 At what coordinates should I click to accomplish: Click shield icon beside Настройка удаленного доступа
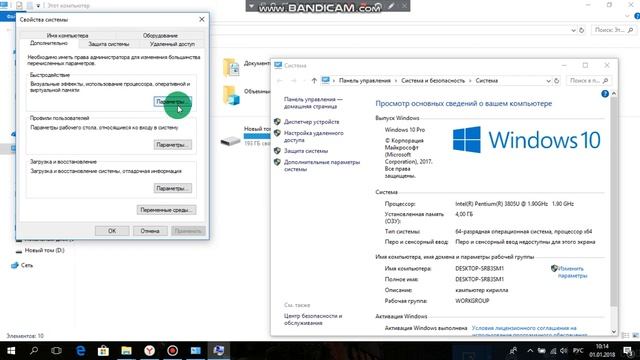click(277, 133)
